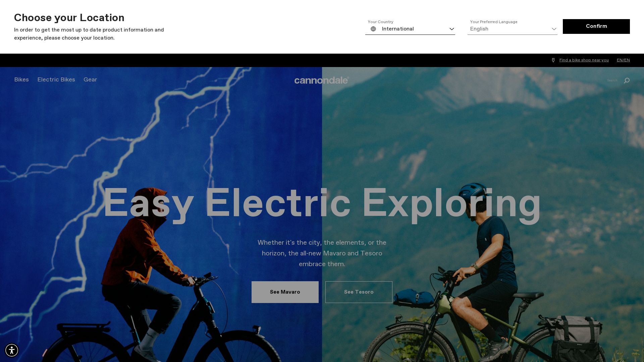Expand the country dropdown chevron

(x=452, y=29)
